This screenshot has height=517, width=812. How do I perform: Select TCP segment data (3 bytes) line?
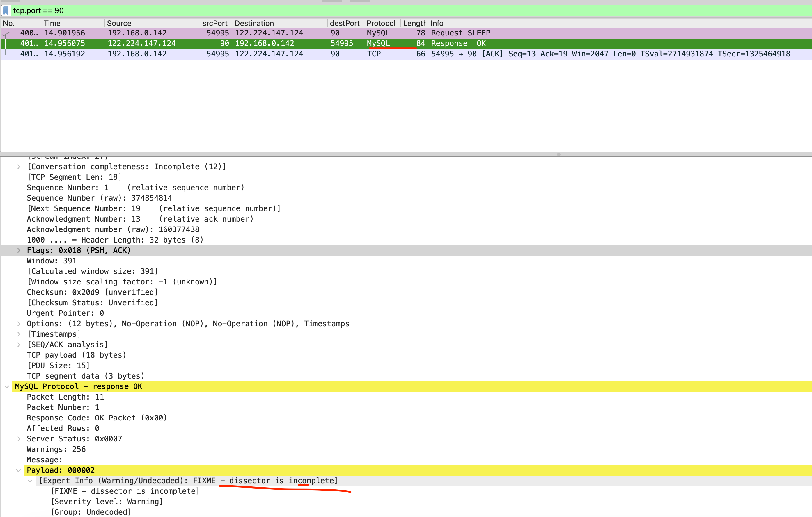tap(86, 376)
